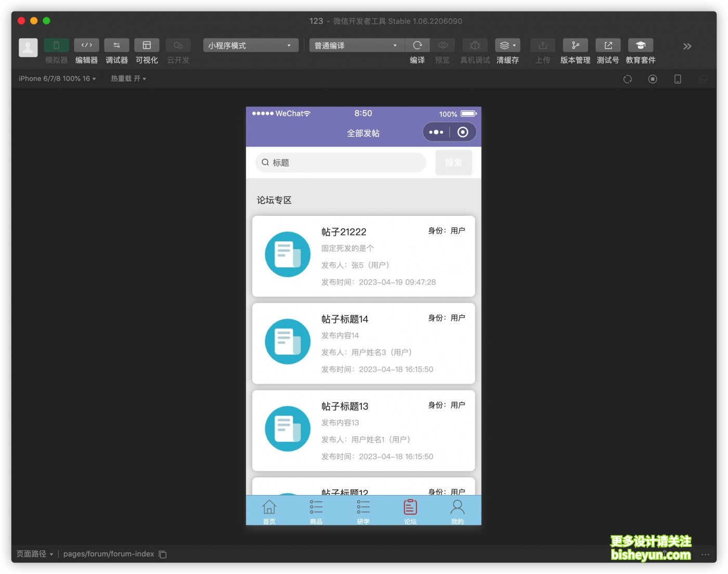Click the upload icon

[542, 45]
